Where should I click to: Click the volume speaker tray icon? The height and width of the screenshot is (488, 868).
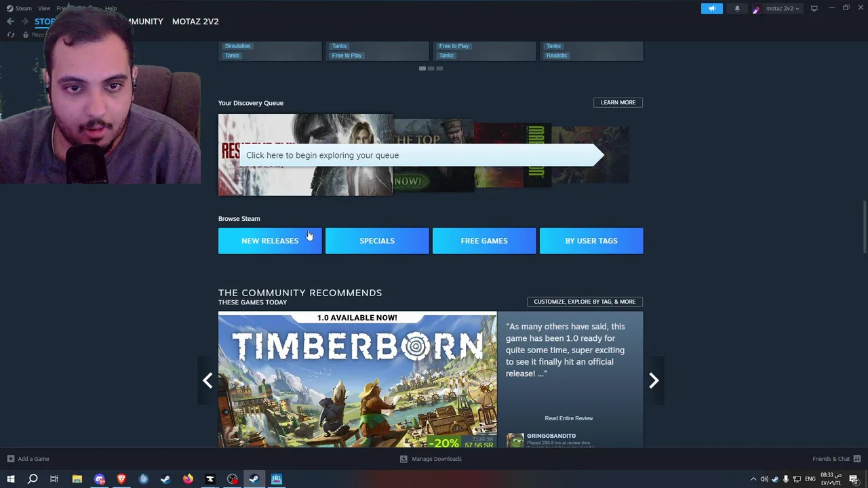[764, 479]
